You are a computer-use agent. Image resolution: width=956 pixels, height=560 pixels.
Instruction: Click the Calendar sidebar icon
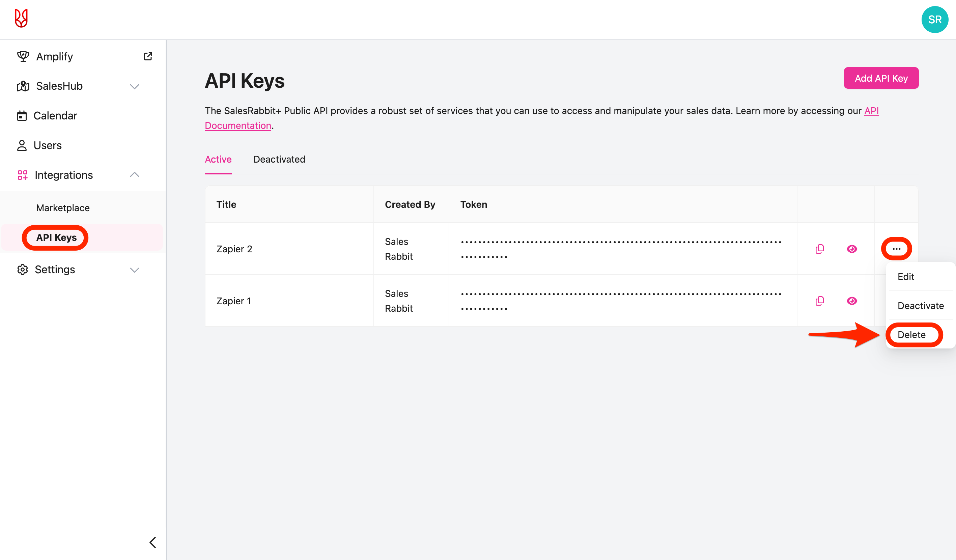coord(22,116)
